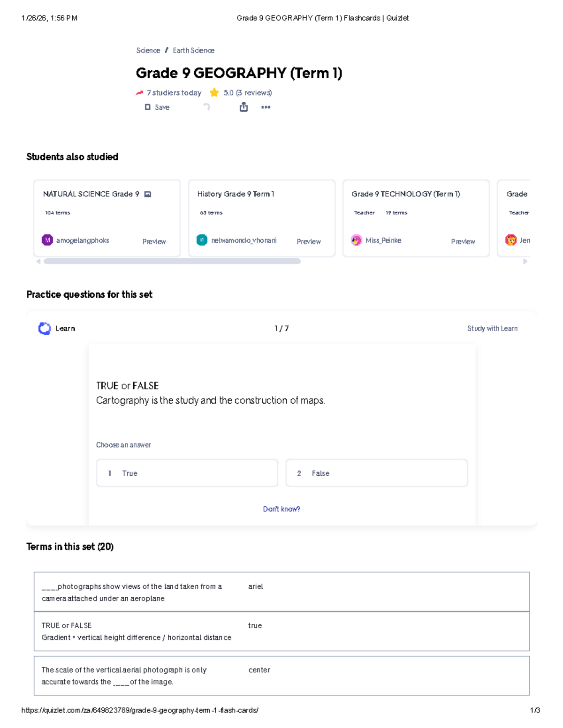Screen dimensions: 563x728
Task: Click the Learn mode logo icon
Action: (45, 329)
